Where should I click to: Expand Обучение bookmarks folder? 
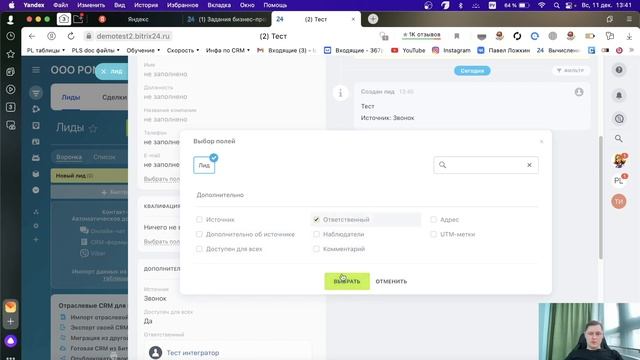(x=143, y=50)
